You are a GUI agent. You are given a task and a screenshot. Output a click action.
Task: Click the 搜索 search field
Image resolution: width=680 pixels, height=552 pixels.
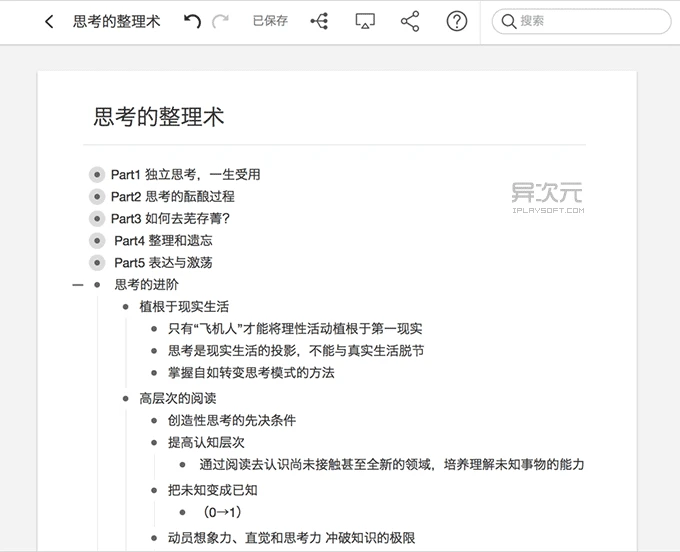pos(590,21)
